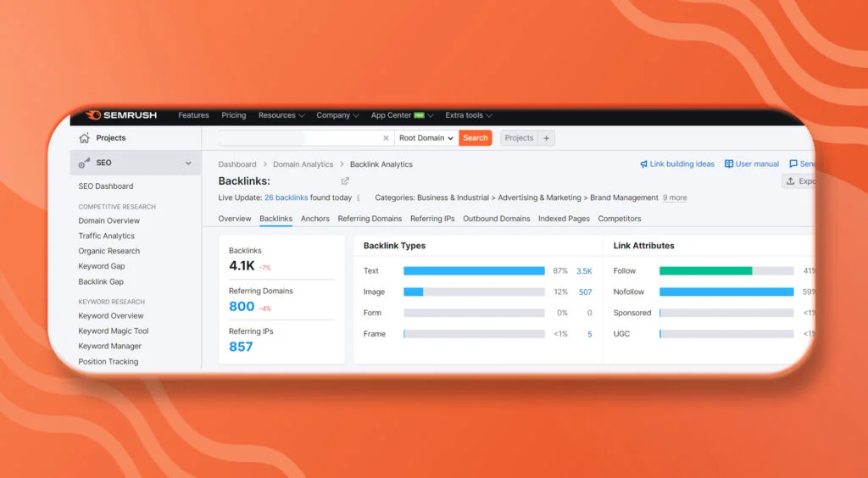This screenshot has height=478, width=868.
Task: Expand the App Center menu
Action: [402, 115]
